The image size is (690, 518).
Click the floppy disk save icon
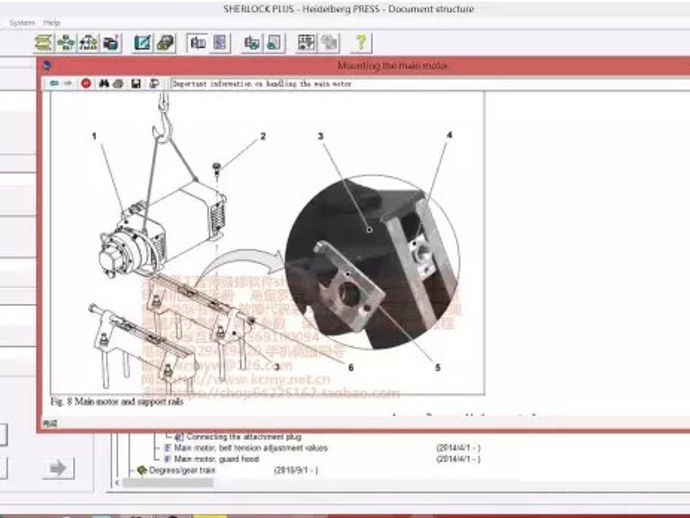coord(136,83)
